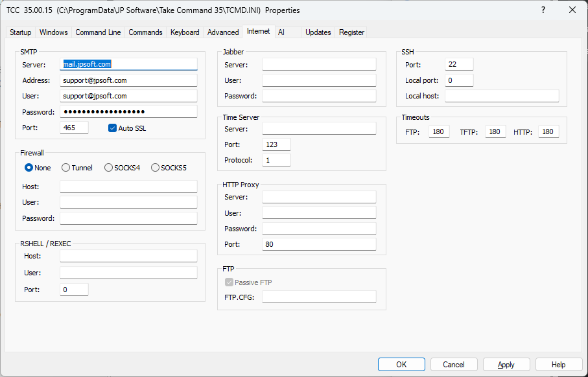Open the Startup tab
Image resolution: width=588 pixels, height=377 pixels.
(x=21, y=32)
